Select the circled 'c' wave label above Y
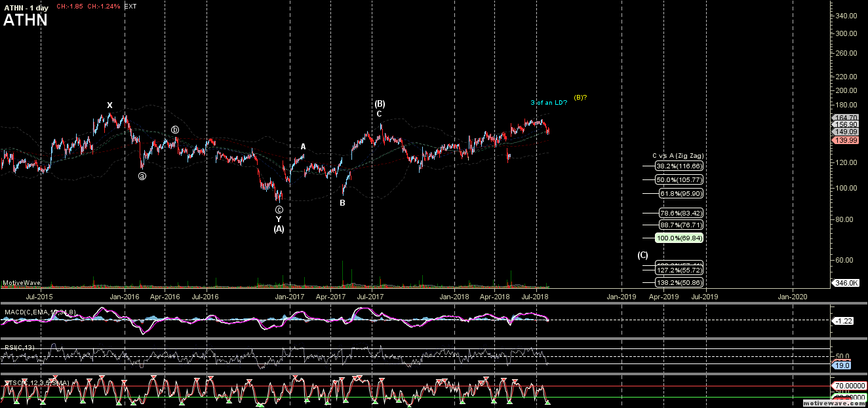Viewport: 868px width, 408px height. [279, 210]
